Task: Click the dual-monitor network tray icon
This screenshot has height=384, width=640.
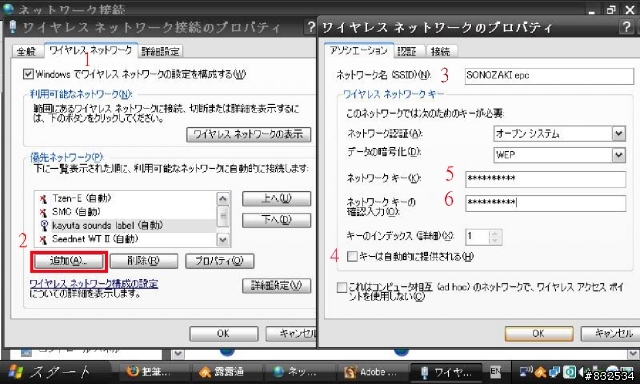Action: point(554,372)
